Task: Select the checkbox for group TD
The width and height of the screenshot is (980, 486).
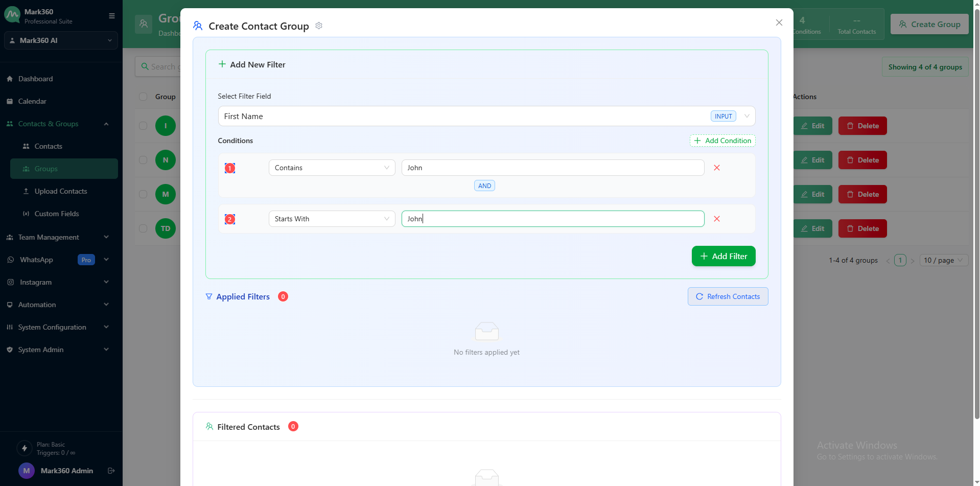Action: [x=143, y=228]
